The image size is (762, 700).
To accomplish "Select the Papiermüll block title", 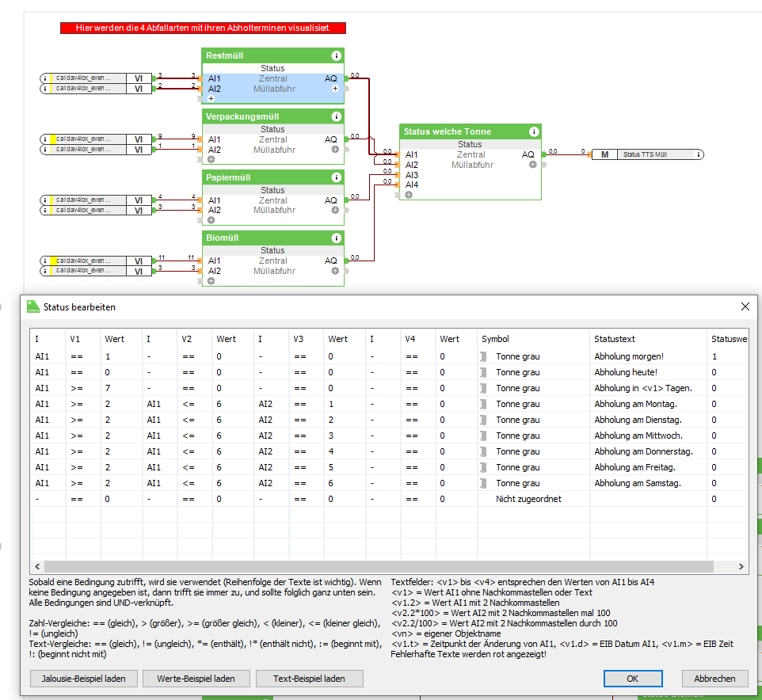I will (228, 177).
